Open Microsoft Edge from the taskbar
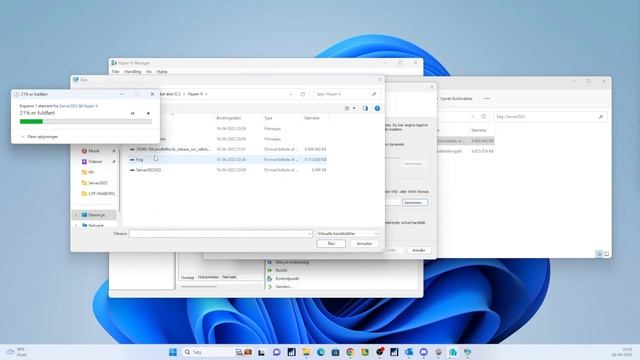This screenshot has width=640, height=360. tap(321, 352)
